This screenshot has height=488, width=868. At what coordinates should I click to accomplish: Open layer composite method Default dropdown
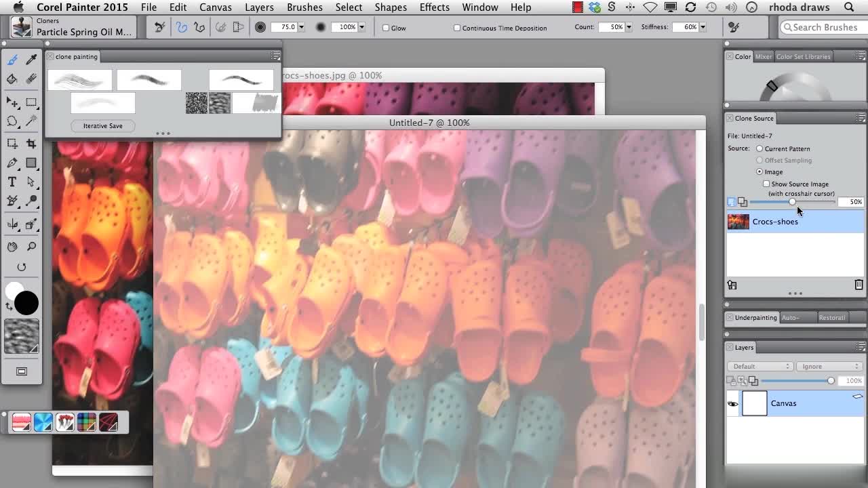760,366
